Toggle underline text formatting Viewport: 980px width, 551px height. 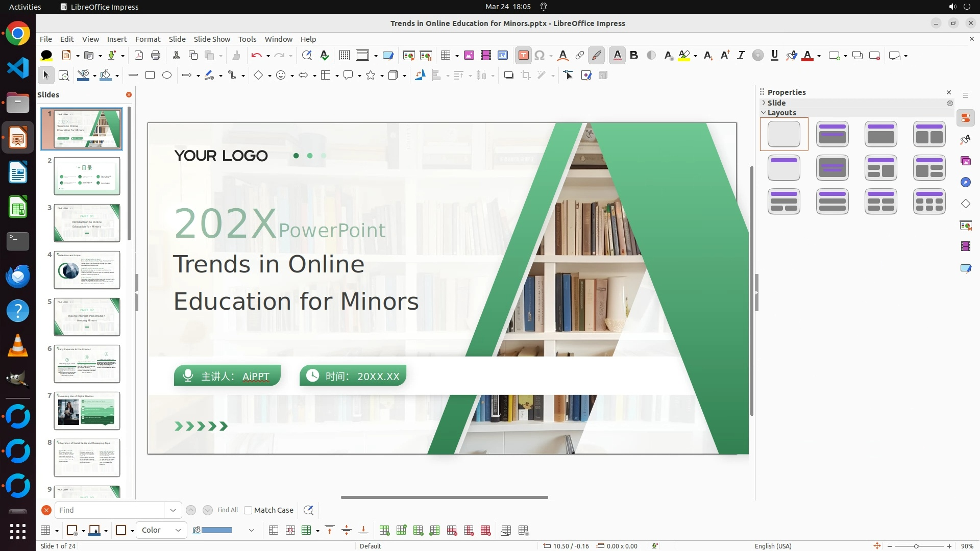pos(774,56)
